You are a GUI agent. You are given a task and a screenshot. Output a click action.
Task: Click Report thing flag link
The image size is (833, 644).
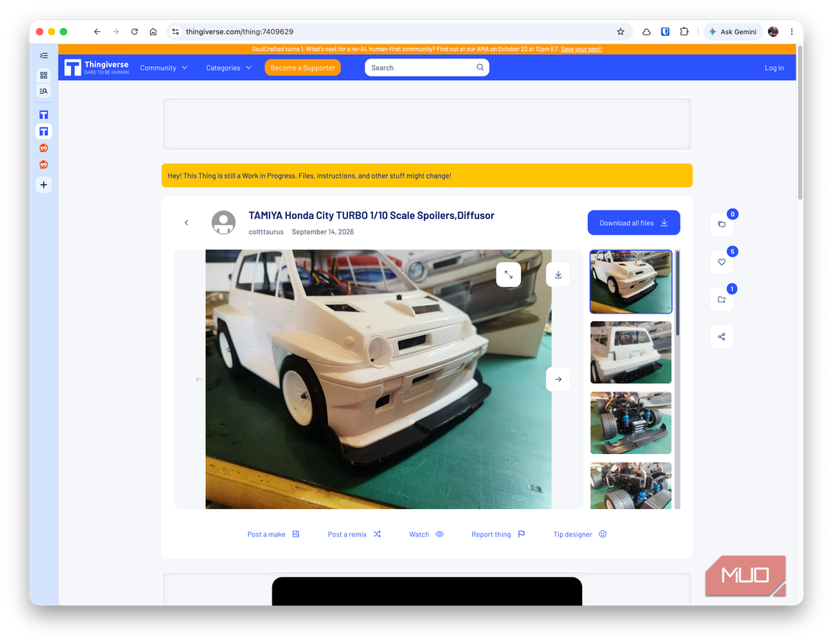pos(498,535)
